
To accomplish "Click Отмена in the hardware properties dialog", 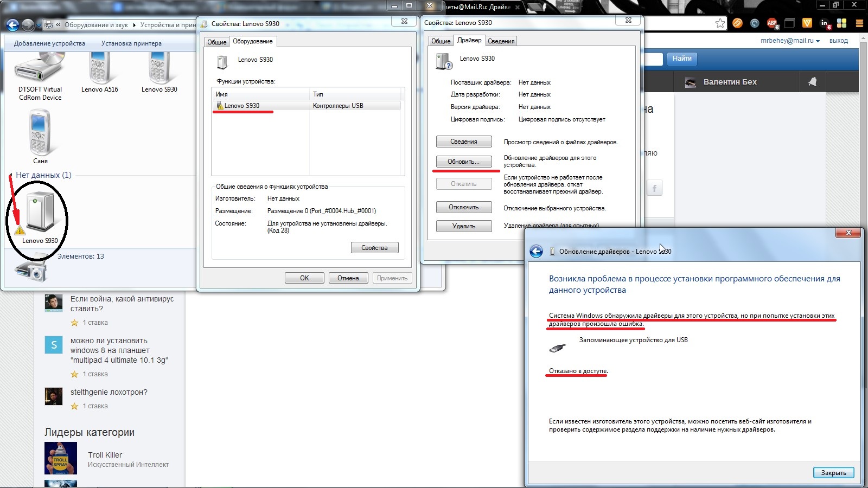I will 348,278.
